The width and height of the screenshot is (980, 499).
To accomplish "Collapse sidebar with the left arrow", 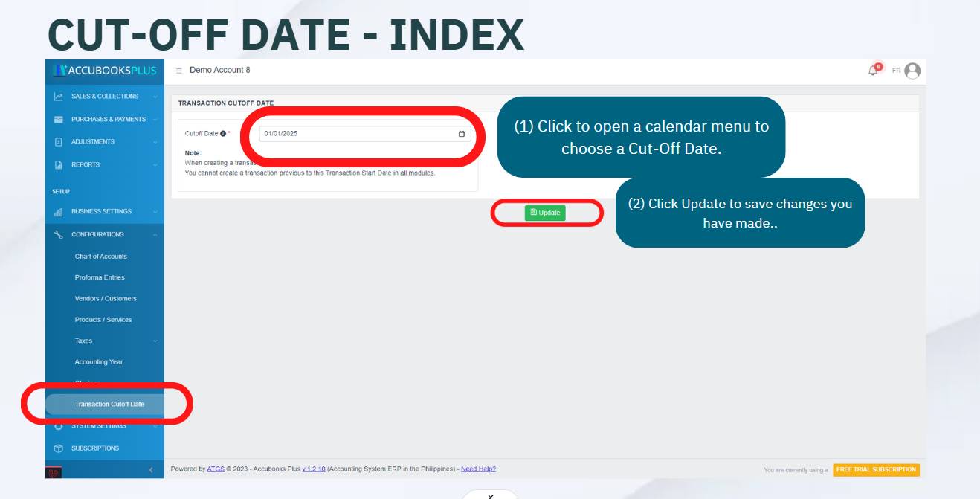I will pyautogui.click(x=151, y=470).
